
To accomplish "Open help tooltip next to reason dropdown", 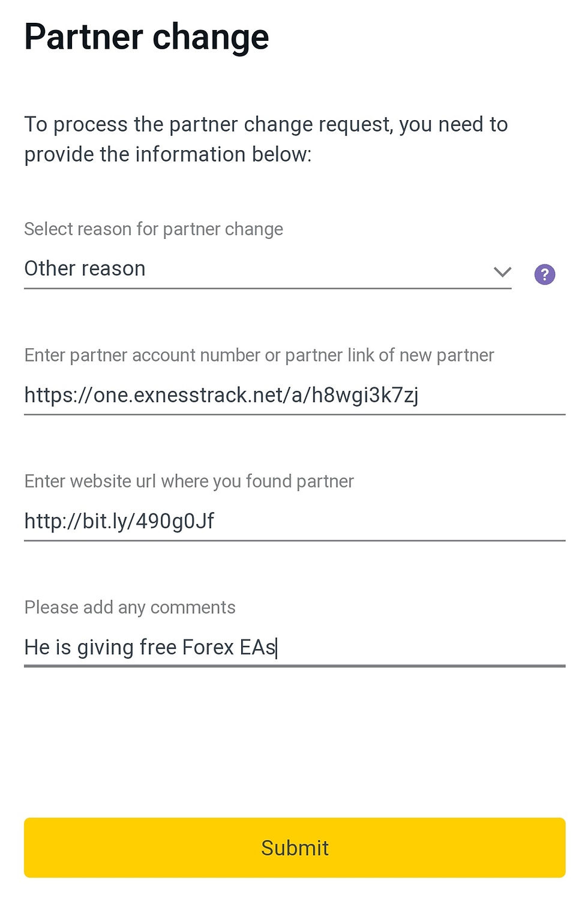I will pyautogui.click(x=545, y=274).
